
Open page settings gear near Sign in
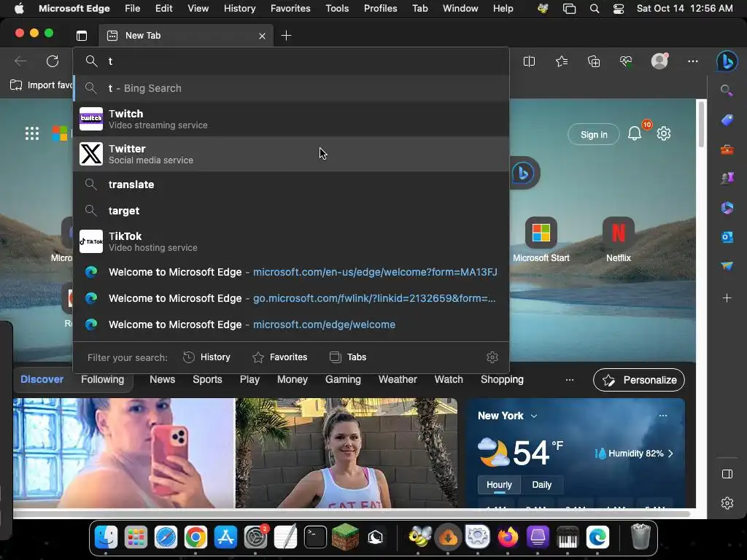(664, 134)
